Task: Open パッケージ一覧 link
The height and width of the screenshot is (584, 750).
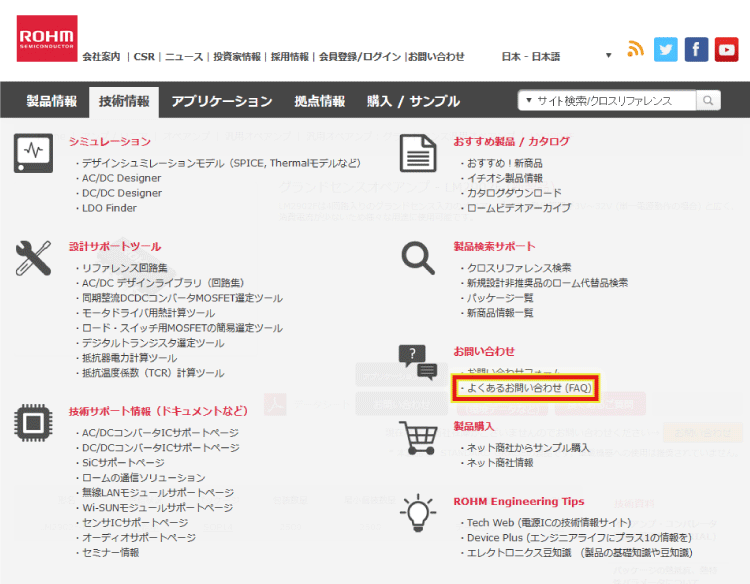Action: click(x=500, y=298)
